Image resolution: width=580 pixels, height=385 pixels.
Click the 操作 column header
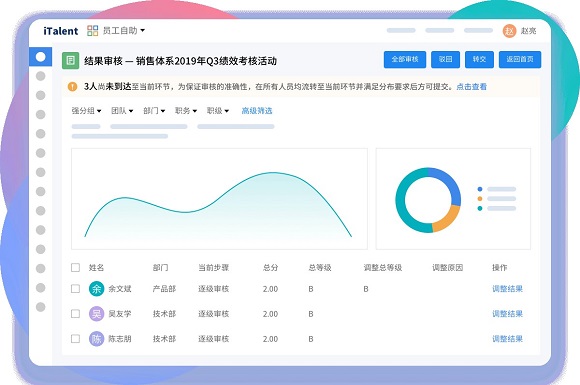(x=499, y=267)
